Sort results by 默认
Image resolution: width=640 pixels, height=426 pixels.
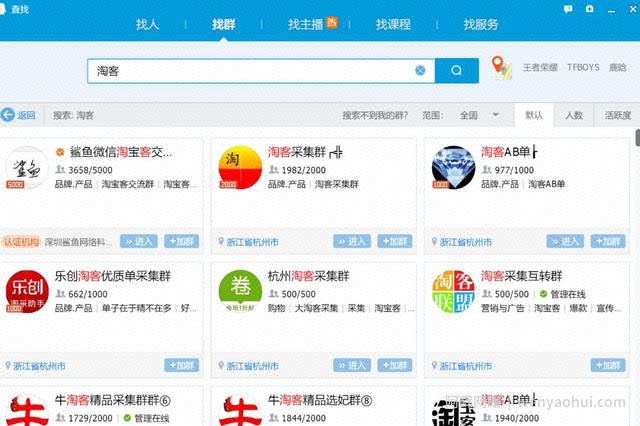534,115
